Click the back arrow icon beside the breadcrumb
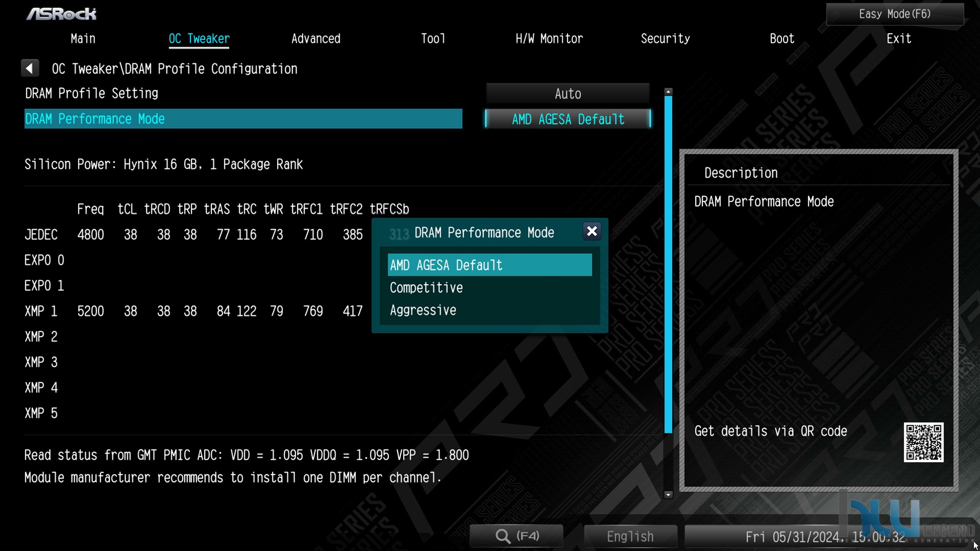980x551 pixels. click(x=30, y=68)
